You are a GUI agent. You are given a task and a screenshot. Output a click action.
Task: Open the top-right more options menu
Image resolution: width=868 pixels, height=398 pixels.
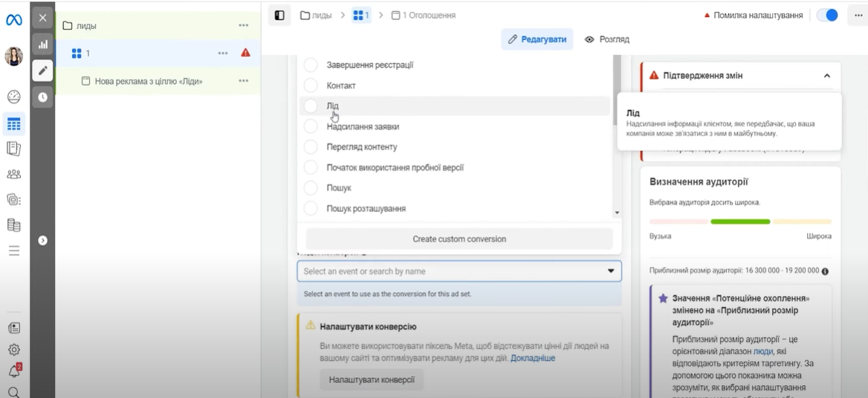858,16
